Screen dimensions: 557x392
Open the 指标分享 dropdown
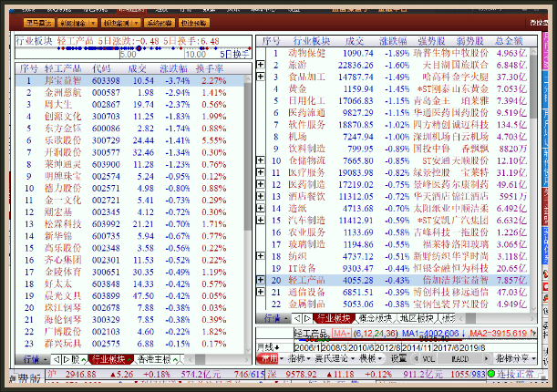pos(515,358)
